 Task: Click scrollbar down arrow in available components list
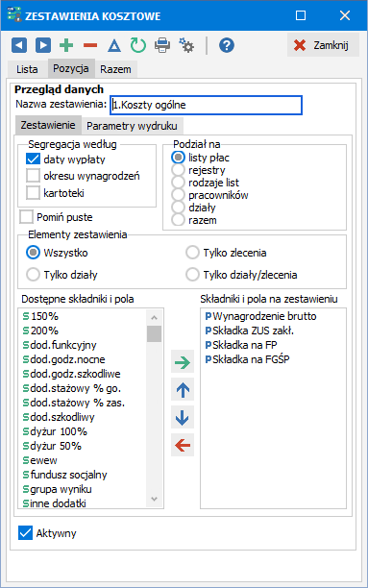[x=154, y=499]
